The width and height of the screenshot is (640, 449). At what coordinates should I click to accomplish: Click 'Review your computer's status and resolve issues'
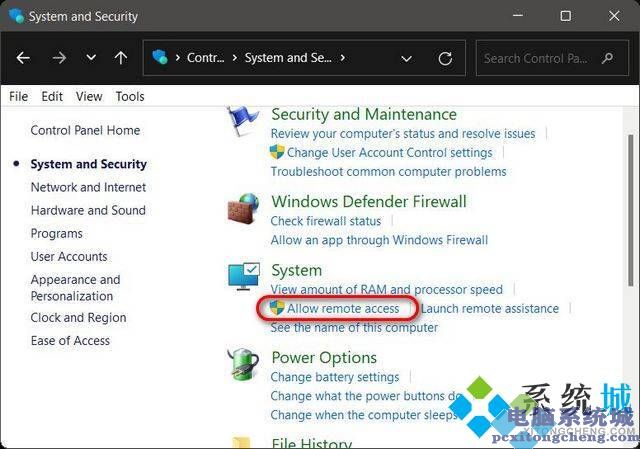pos(403,134)
